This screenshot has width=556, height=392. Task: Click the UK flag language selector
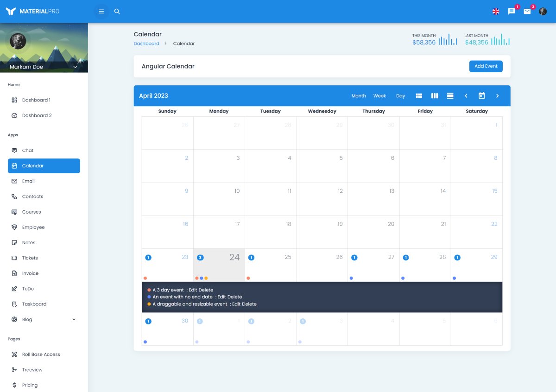496,12
